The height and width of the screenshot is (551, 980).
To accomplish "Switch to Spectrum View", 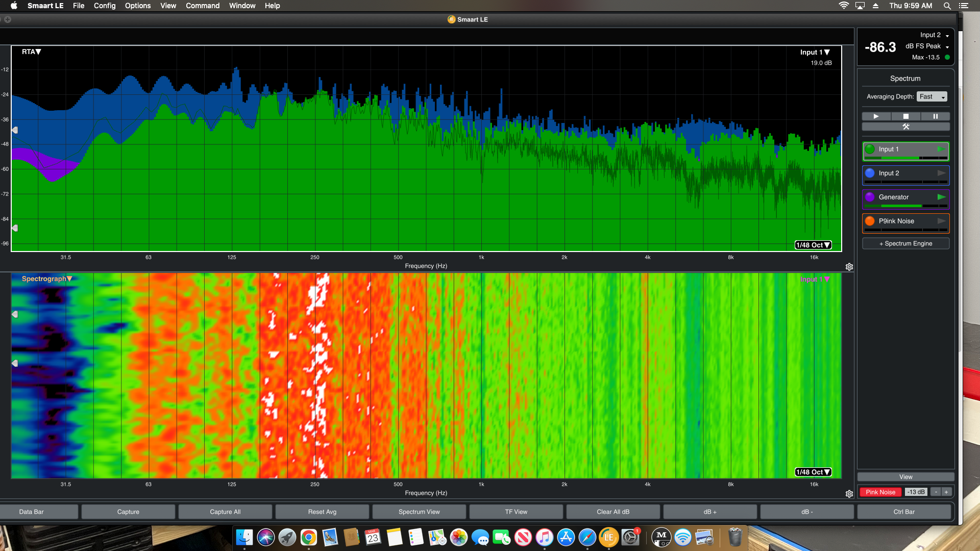I will pos(419,512).
